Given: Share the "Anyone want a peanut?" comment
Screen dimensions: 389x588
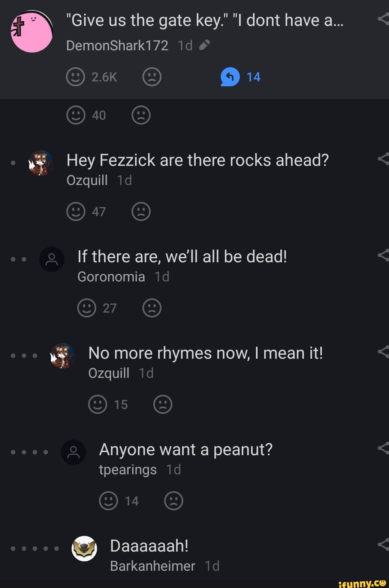Looking at the screenshot, I should pyautogui.click(x=383, y=448).
